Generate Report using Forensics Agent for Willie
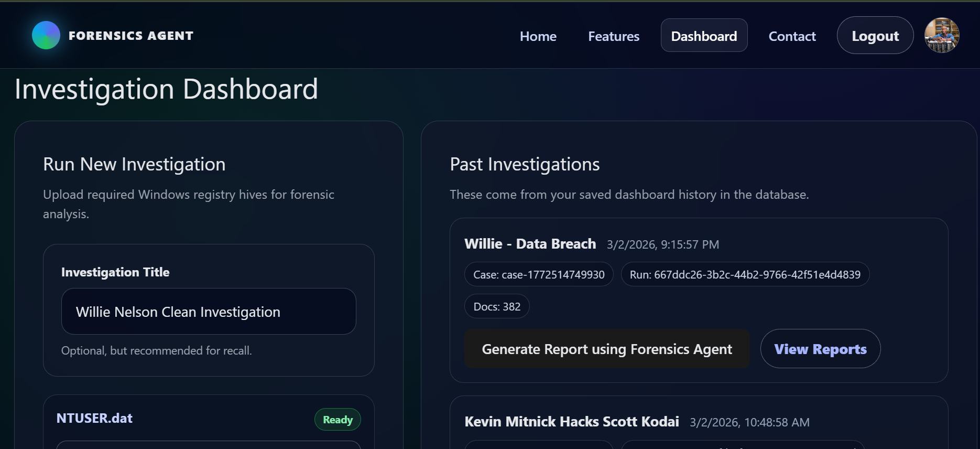Viewport: 980px width, 449px height. point(607,349)
